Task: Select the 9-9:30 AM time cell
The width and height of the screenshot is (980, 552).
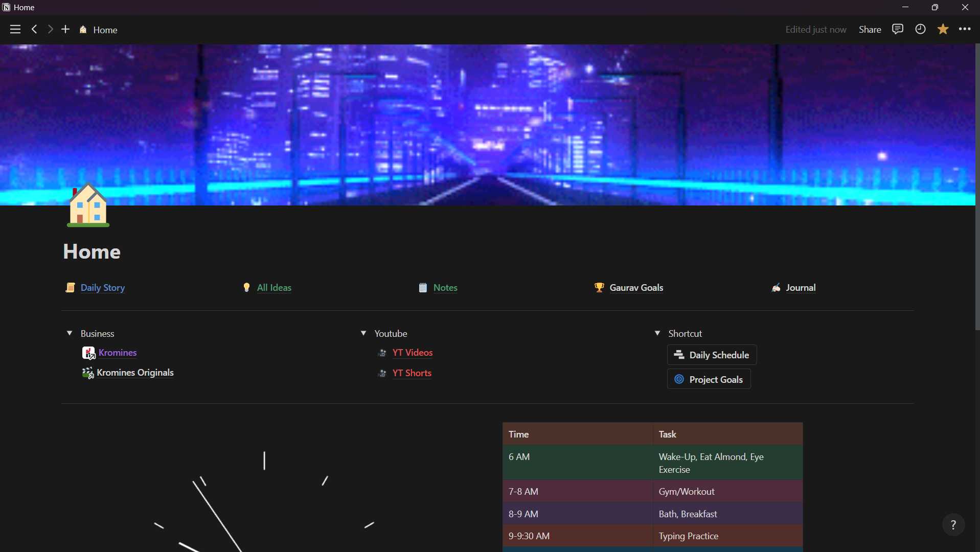Action: click(578, 536)
